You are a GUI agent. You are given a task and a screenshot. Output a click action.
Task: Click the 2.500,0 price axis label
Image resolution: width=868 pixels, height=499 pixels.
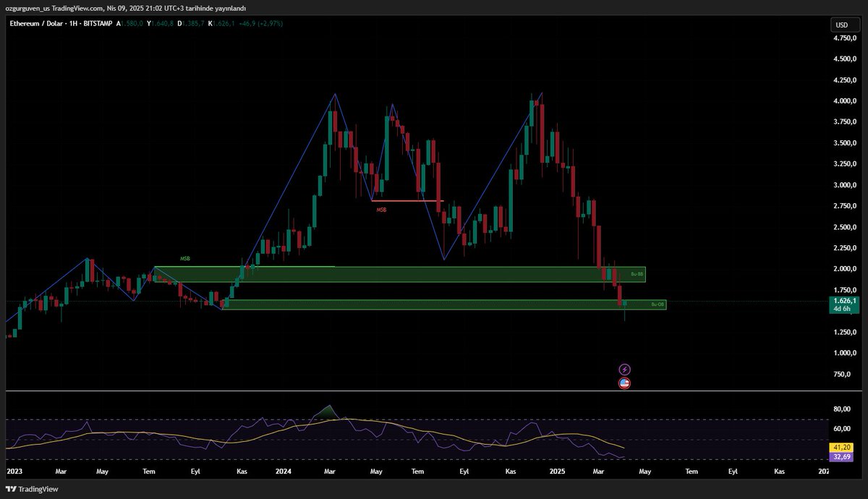click(845, 227)
